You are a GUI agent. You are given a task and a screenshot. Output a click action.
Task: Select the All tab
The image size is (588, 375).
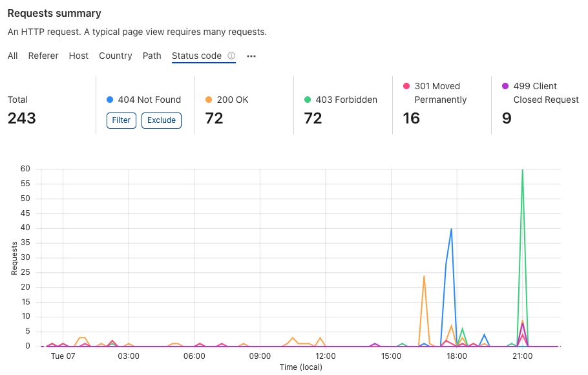click(13, 56)
